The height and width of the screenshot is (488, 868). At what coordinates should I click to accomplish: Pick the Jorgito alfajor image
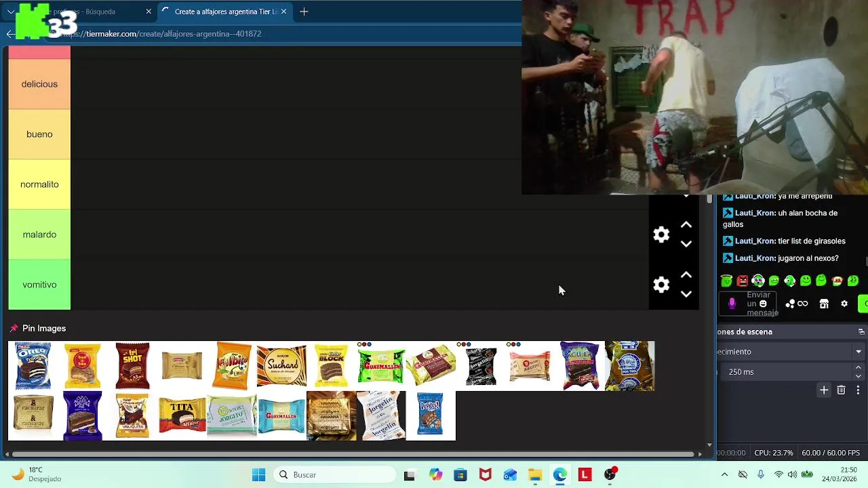pos(232,415)
